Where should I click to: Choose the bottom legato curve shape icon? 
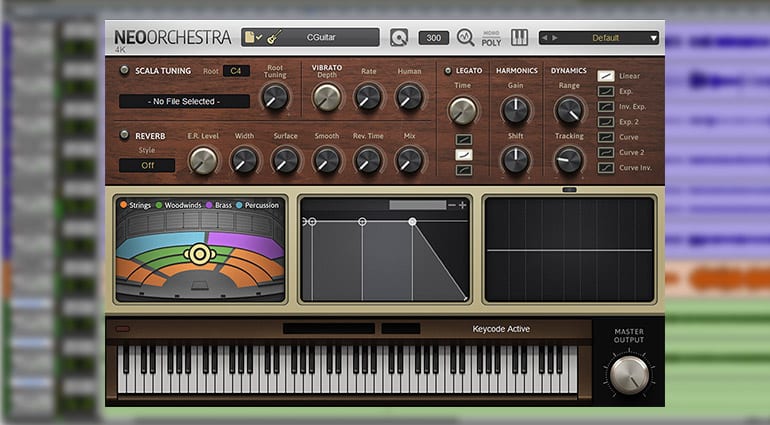tap(464, 170)
